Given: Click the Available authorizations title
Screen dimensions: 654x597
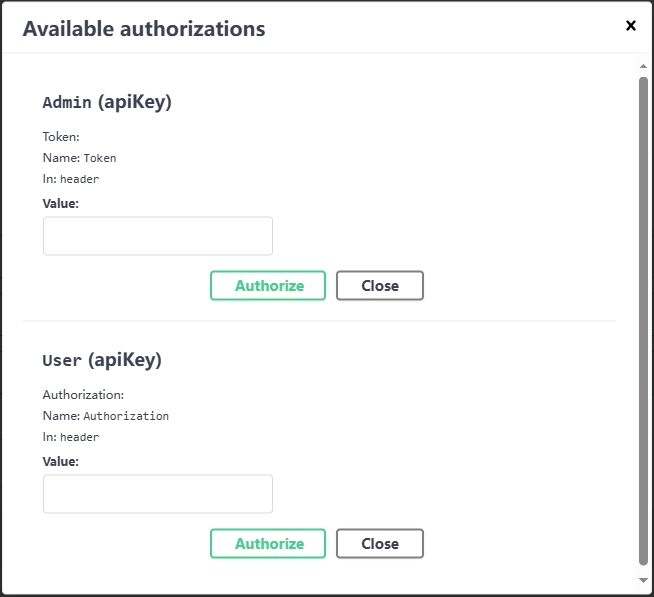Looking at the screenshot, I should (x=144, y=29).
